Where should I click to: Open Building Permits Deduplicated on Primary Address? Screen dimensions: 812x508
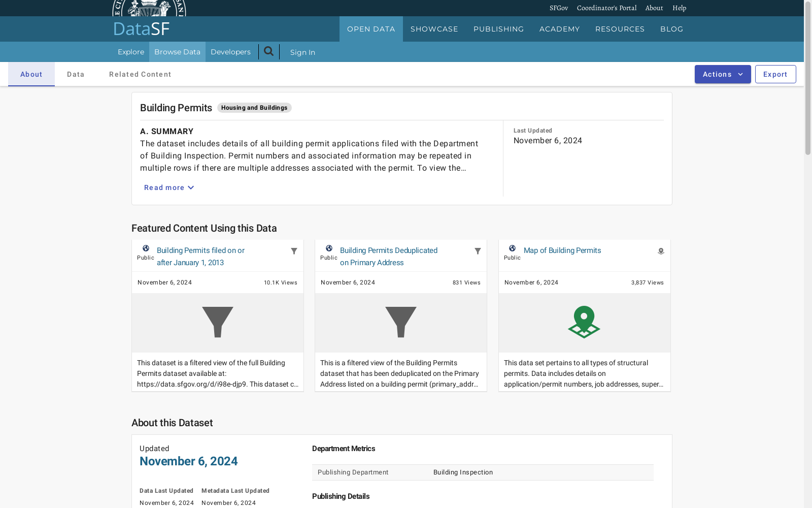(389, 257)
